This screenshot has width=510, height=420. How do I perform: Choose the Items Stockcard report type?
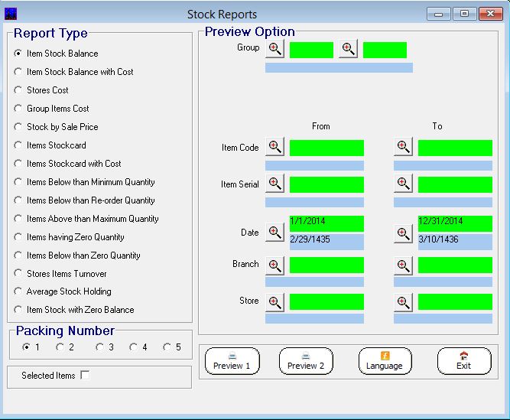19,145
